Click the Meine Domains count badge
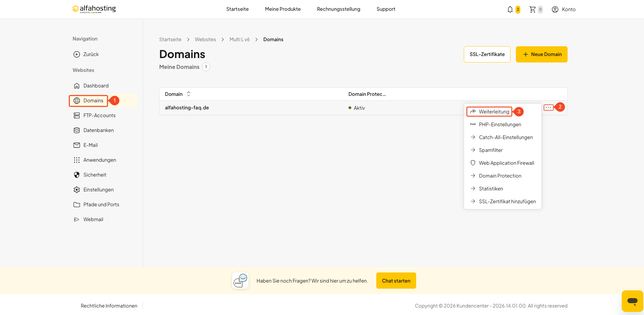Viewport: 644px width, 315px height. pyautogui.click(x=206, y=67)
